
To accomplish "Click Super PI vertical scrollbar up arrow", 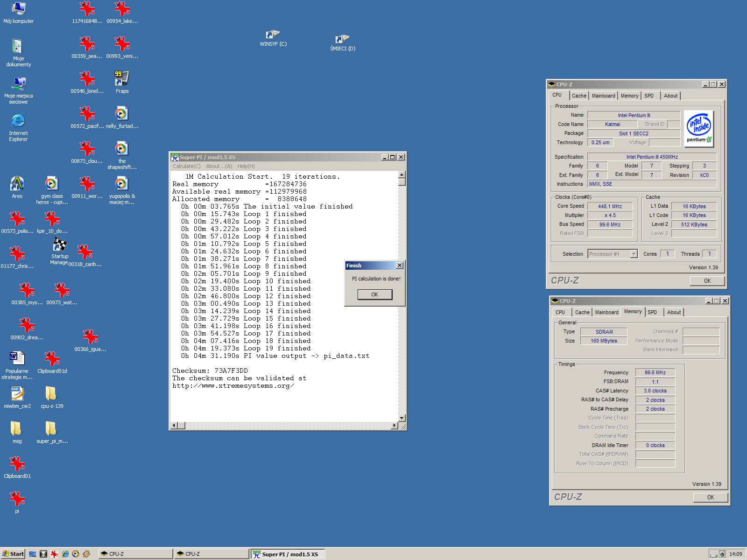I will pos(402,175).
